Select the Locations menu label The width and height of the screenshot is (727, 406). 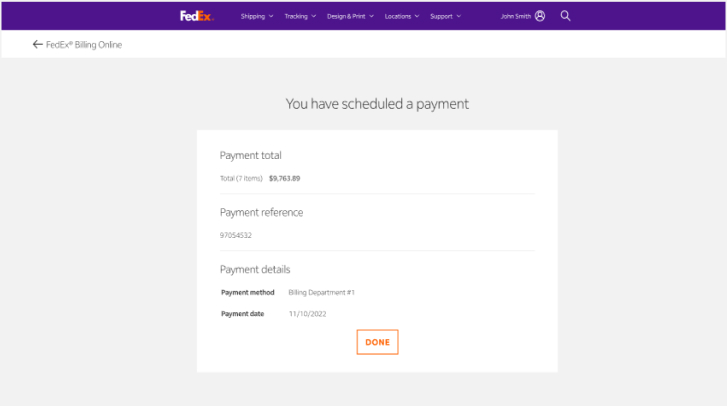[397, 16]
